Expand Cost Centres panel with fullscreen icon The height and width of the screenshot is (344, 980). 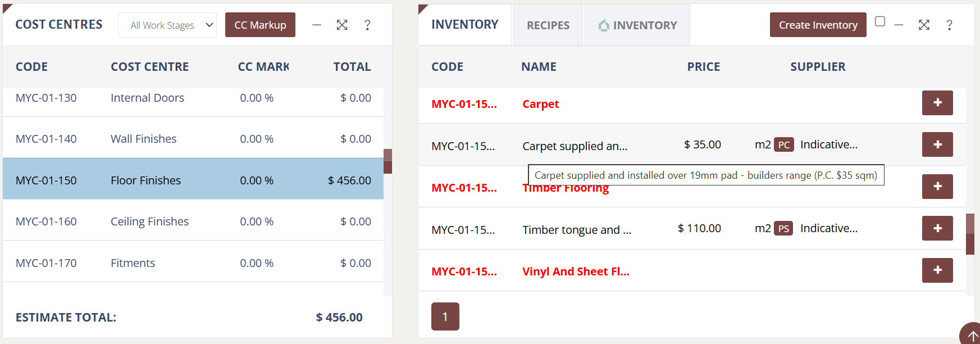point(342,25)
